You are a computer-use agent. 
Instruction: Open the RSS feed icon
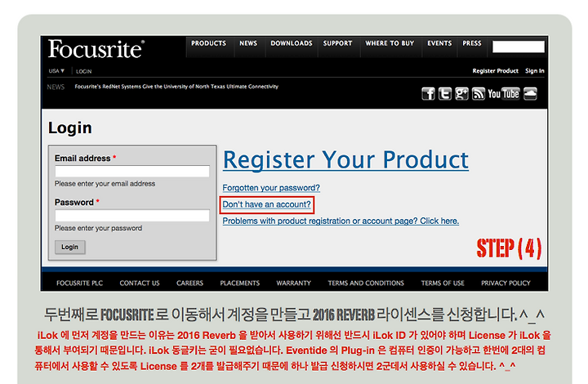pos(478,94)
